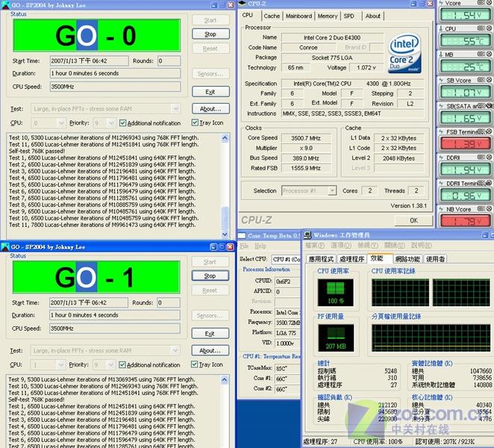Click the Duration field in GO-1 window
Viewport: 494px width, 448px height.
click(x=115, y=315)
